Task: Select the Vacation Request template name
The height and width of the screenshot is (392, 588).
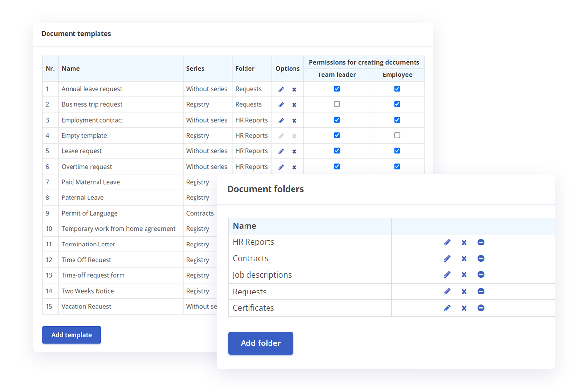Action: (86, 307)
